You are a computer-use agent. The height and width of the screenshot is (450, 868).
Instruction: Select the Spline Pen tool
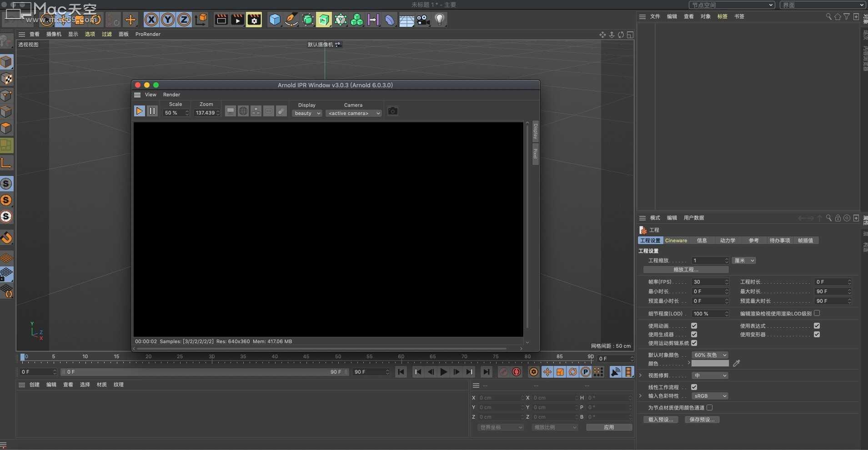coord(291,20)
